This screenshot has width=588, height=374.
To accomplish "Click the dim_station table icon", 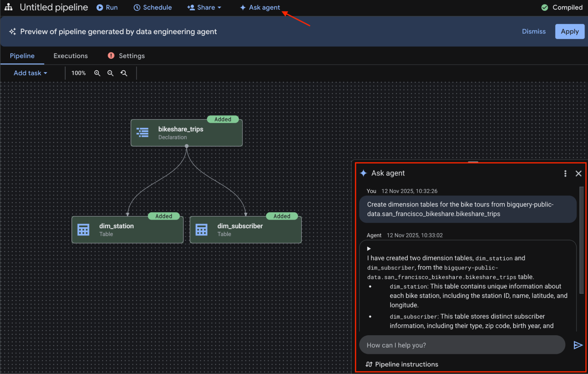I will [x=83, y=230].
